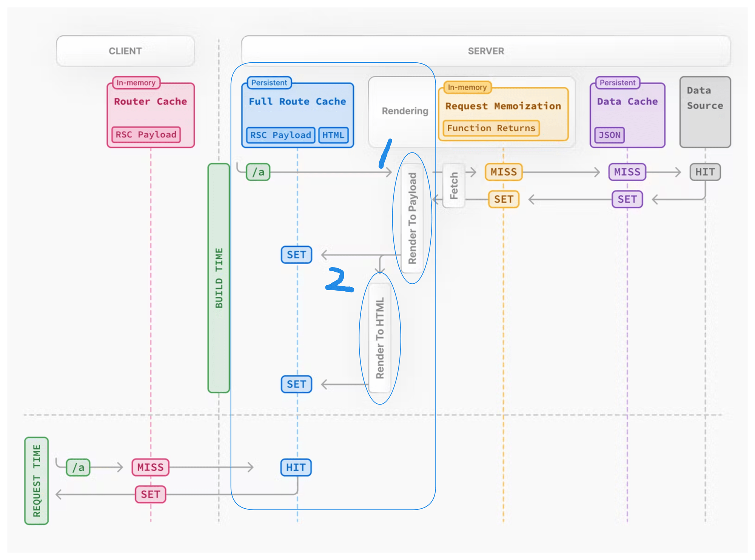Image resolution: width=755 pixels, height=560 pixels.
Task: Click the purple SET badge under Data Cache
Action: (x=627, y=199)
